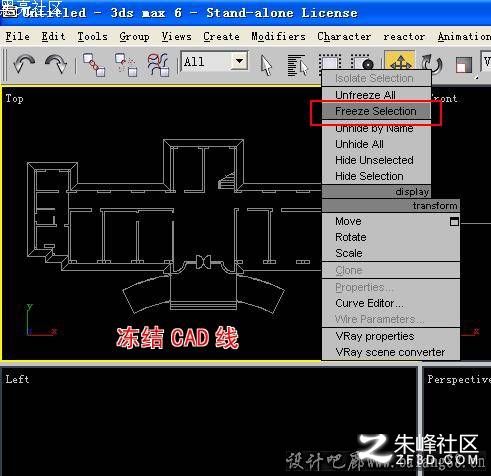Open Move transform settings box
Image resolution: width=491 pixels, height=476 pixels.
(x=454, y=222)
